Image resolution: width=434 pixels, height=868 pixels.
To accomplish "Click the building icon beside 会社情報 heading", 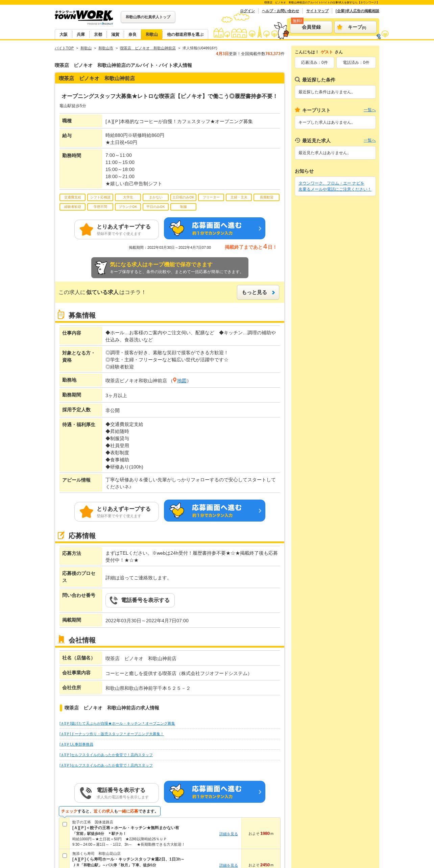I will pos(61,640).
